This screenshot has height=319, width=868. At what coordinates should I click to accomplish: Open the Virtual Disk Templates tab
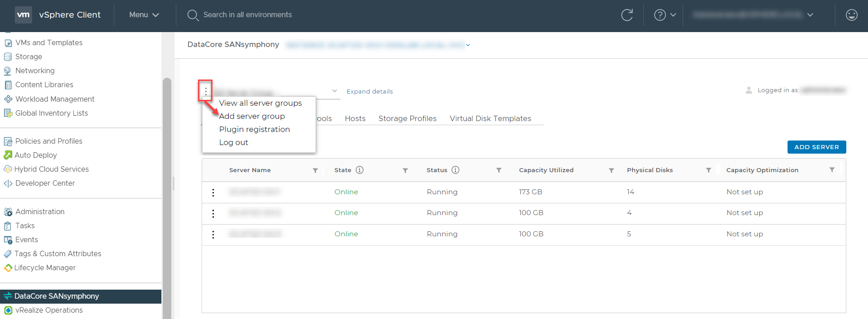point(491,118)
